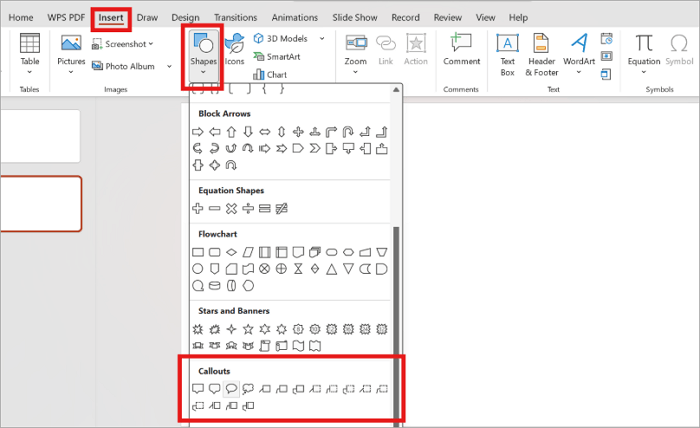Click the Action button in ribbon
The height and width of the screenshot is (428, 700).
coord(416,49)
